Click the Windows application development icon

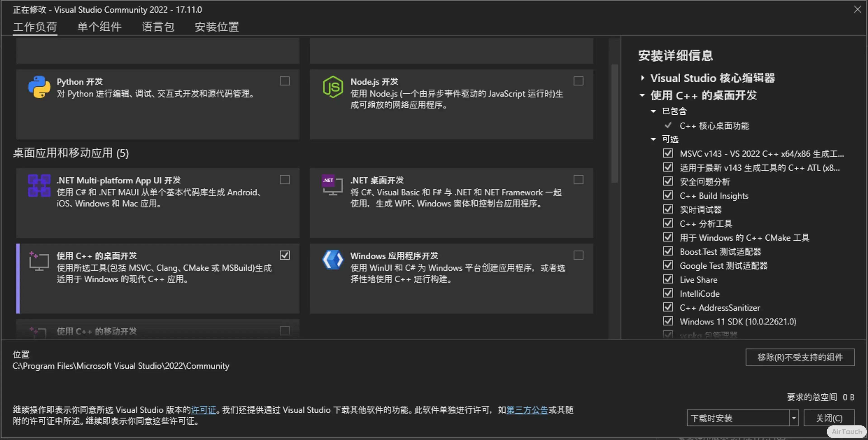point(333,260)
